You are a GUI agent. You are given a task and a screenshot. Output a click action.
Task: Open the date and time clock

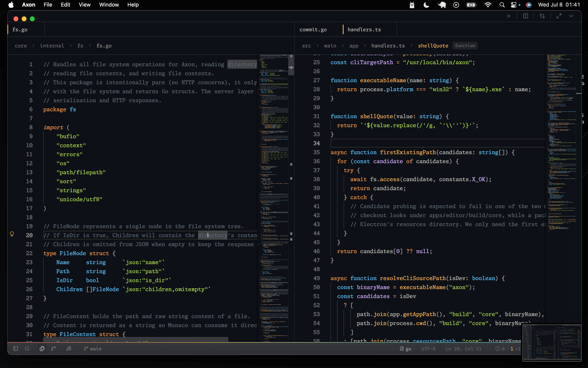click(x=559, y=5)
